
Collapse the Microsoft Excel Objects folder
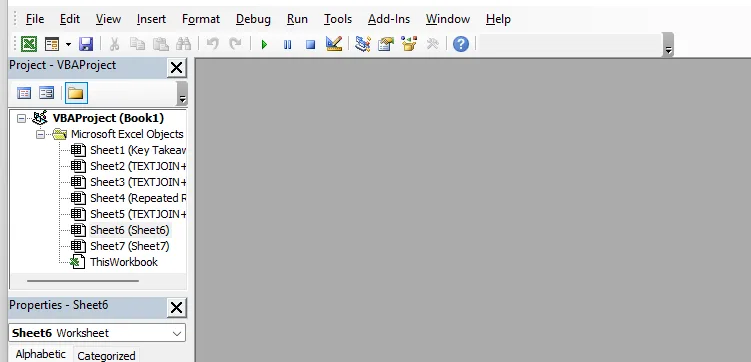click(41, 135)
